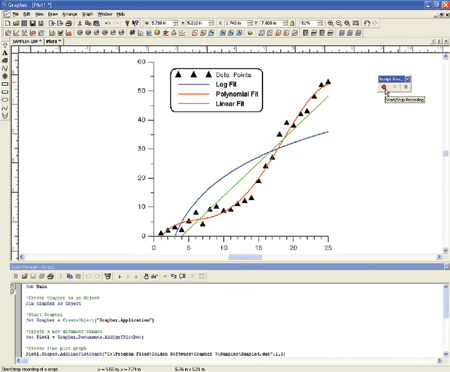Click the spinner arrows on the Y position field
The width and height of the screenshot is (450, 372).
(x=285, y=23)
